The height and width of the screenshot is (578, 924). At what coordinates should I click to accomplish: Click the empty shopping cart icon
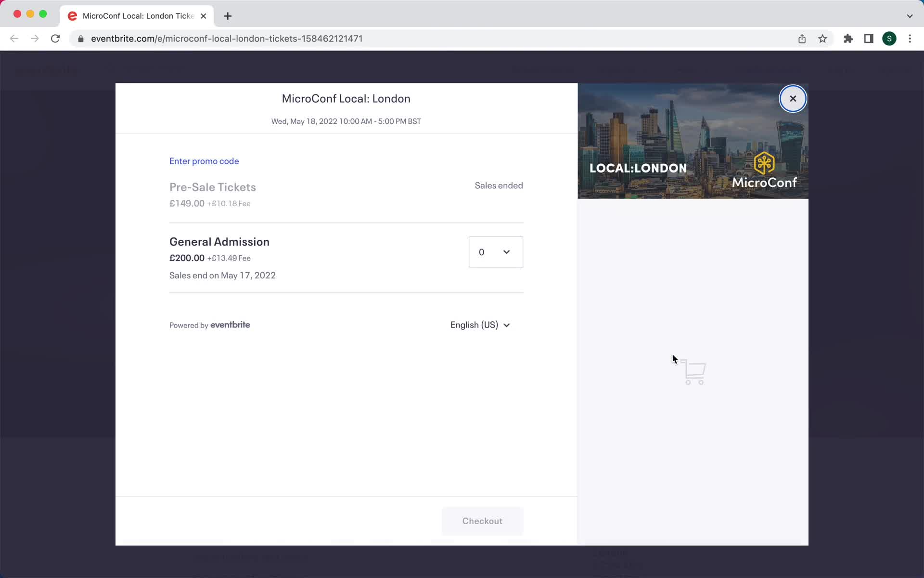(x=693, y=372)
